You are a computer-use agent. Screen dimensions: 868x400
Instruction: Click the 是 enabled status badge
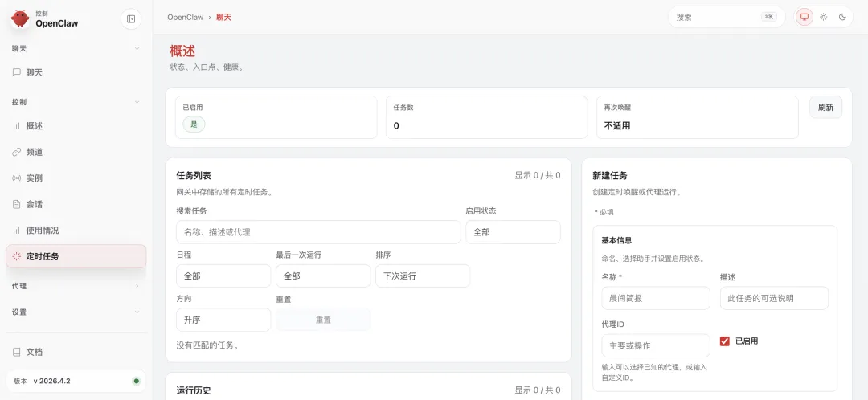click(x=194, y=124)
